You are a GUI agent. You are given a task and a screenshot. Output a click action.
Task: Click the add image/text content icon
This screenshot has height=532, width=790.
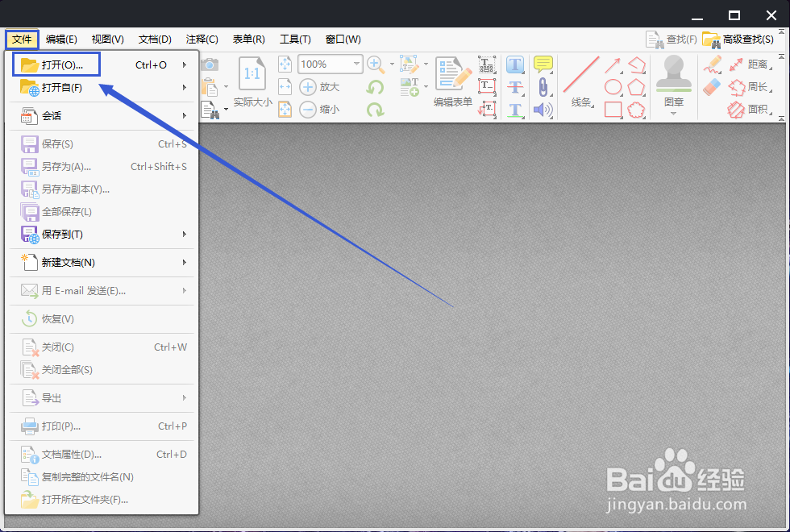coord(410,87)
